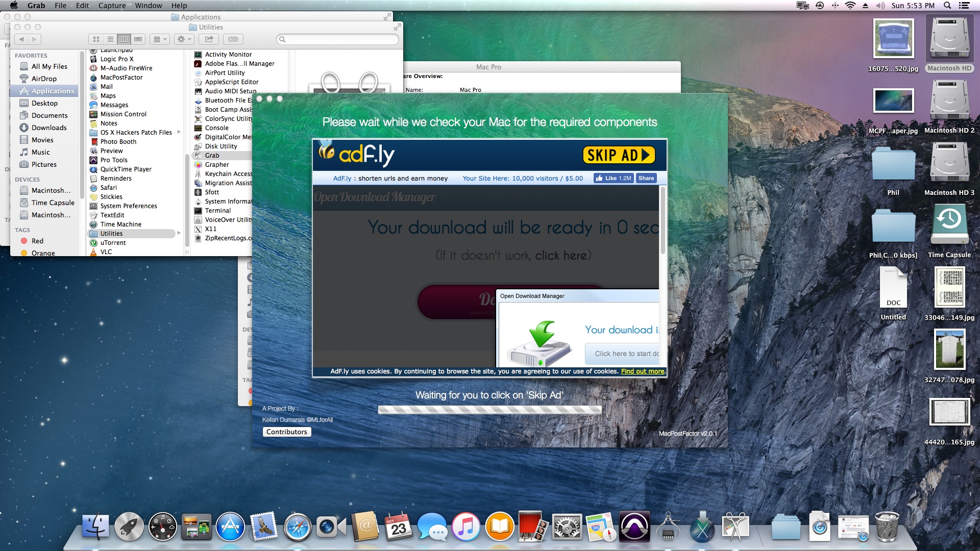Open Spotlight search in menu bar

click(947, 6)
